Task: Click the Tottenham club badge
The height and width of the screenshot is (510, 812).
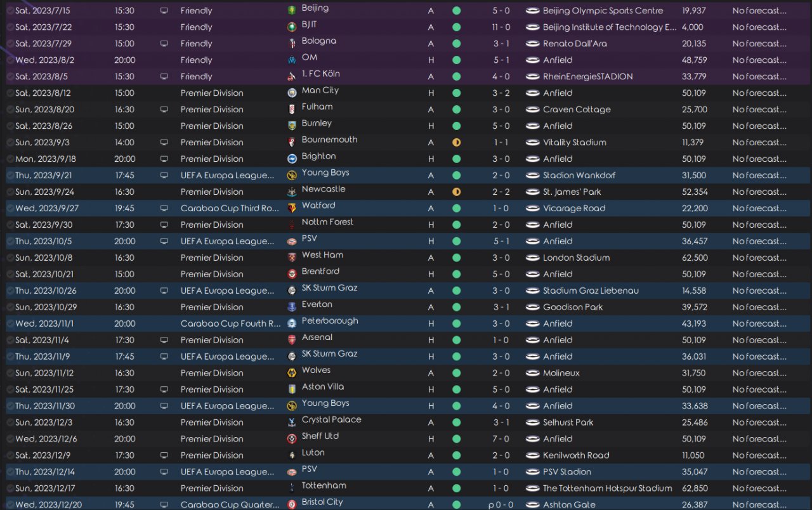Action: click(x=292, y=488)
